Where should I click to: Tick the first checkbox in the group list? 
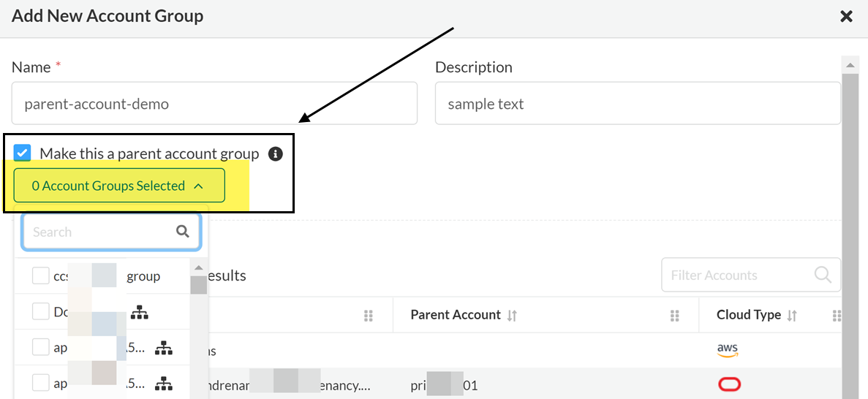(x=41, y=276)
